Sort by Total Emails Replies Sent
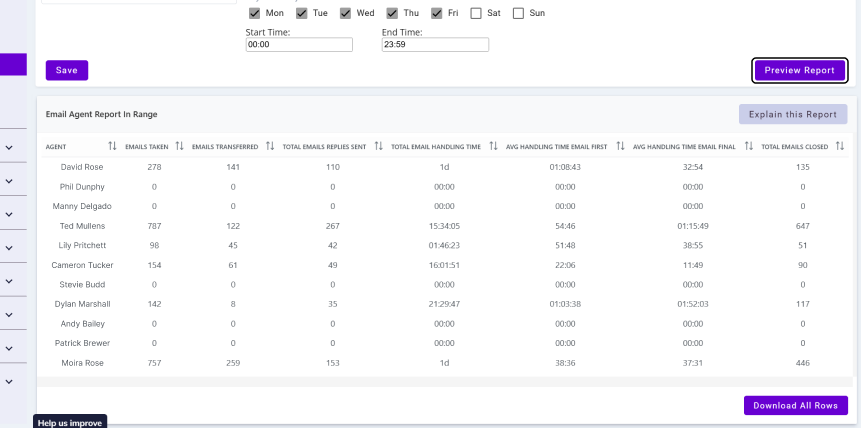861x428 pixels. (378, 146)
